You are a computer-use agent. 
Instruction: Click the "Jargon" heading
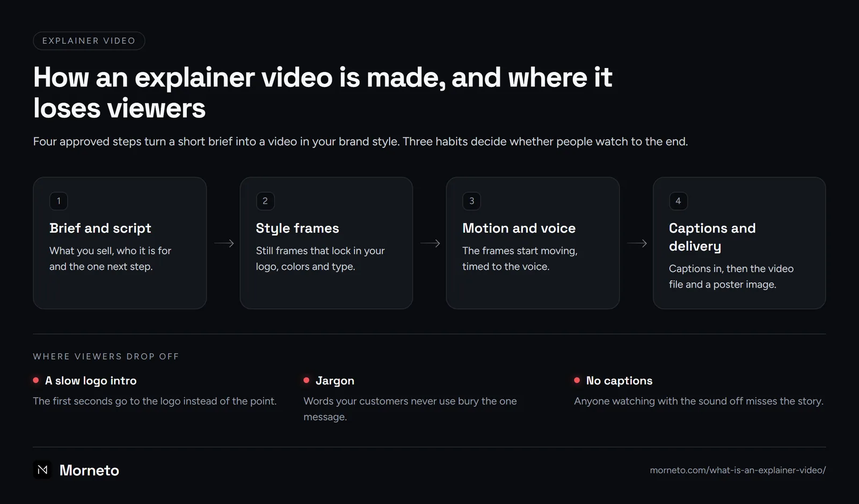335,381
